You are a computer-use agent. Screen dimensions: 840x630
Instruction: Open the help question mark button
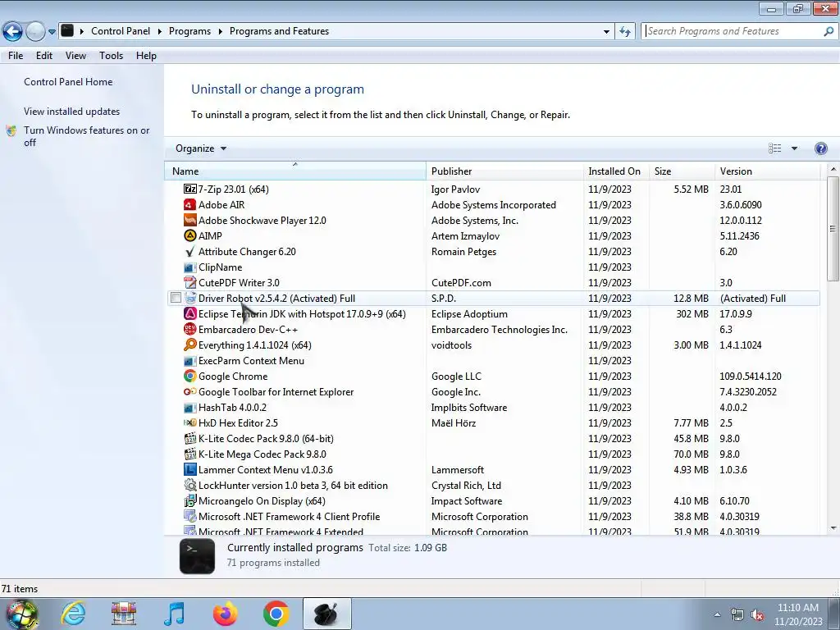[820, 148]
